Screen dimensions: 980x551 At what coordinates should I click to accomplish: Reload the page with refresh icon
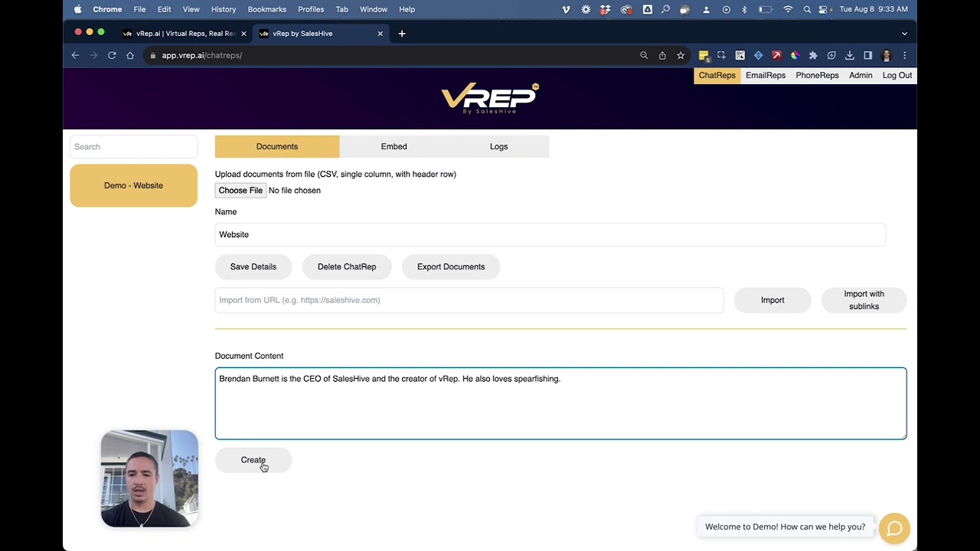112,55
